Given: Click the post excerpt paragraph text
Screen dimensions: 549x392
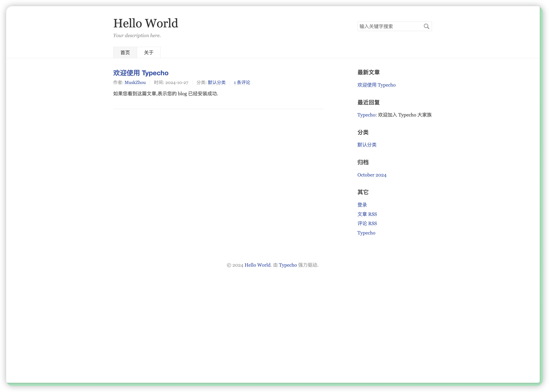Looking at the screenshot, I should (166, 94).
